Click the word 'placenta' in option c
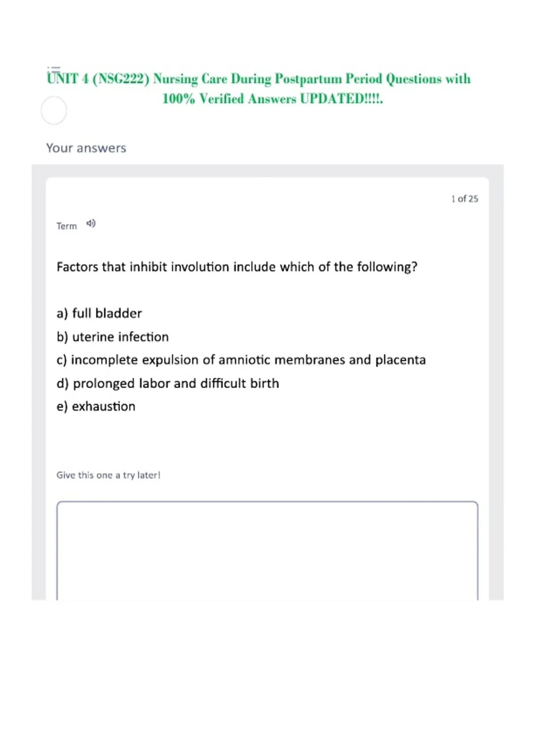 [x=400, y=360]
